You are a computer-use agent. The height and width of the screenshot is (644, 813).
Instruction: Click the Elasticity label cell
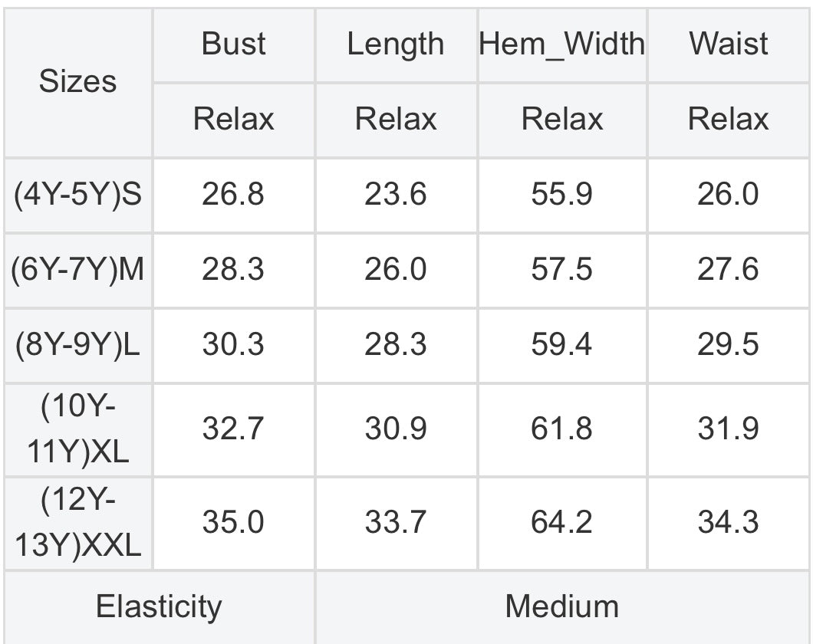(x=159, y=607)
